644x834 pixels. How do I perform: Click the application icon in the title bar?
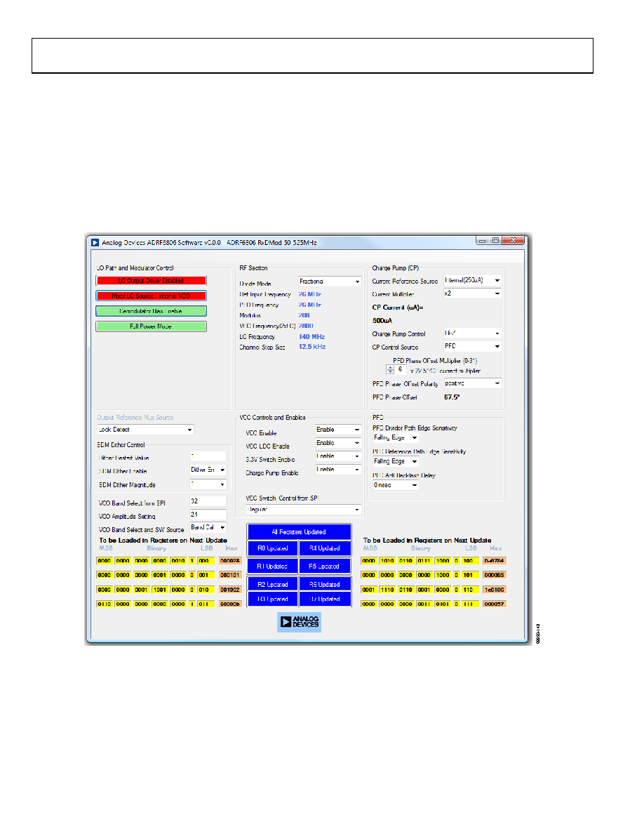[95, 242]
